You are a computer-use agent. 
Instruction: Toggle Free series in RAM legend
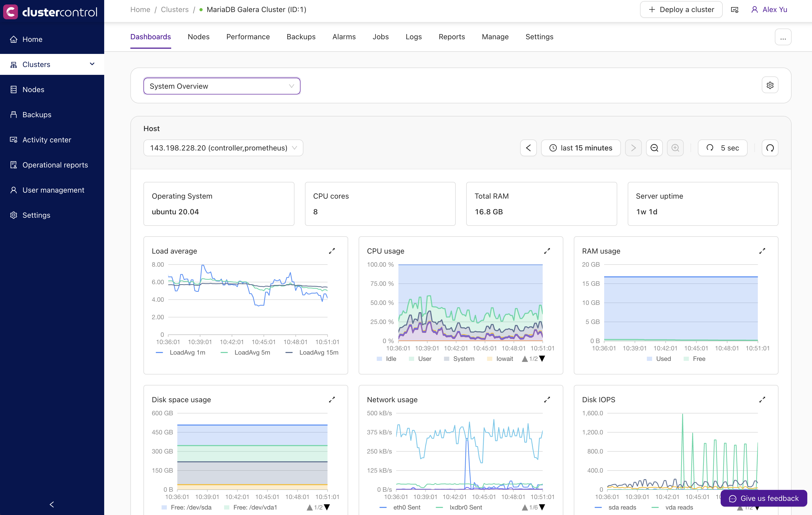tap(694, 359)
